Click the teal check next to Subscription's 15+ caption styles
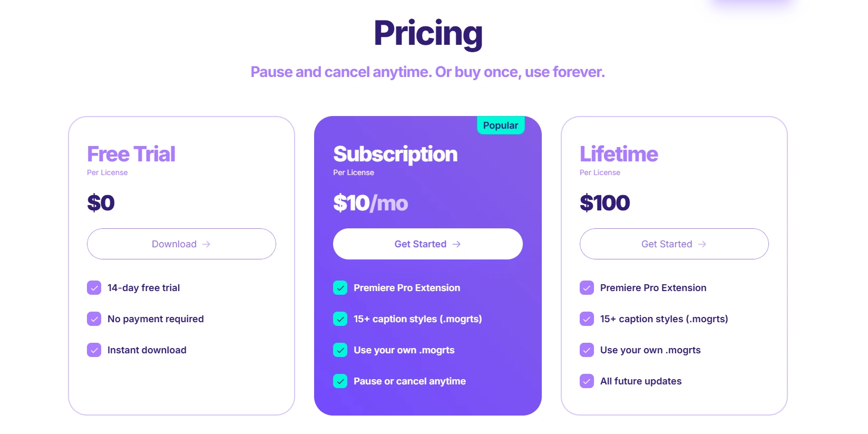This screenshot has height=434, width=868. pyautogui.click(x=340, y=319)
